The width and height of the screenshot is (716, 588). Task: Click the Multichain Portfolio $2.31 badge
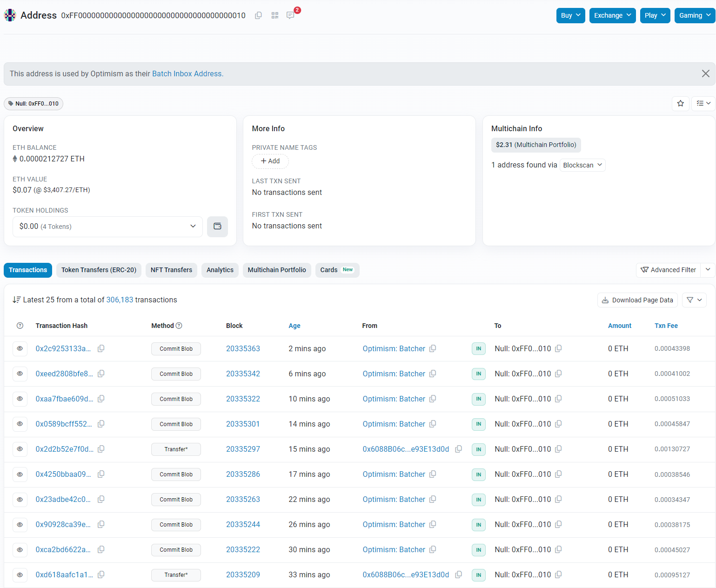tap(536, 145)
